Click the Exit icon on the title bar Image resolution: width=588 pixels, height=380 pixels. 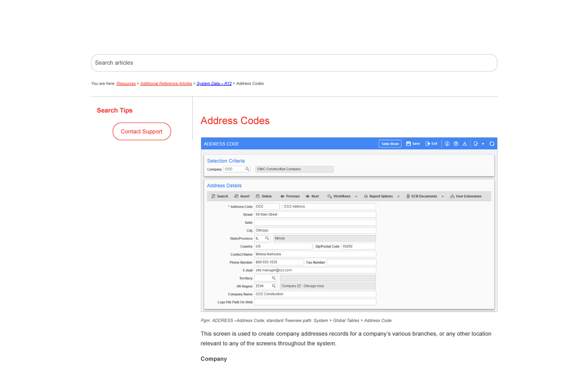point(430,143)
